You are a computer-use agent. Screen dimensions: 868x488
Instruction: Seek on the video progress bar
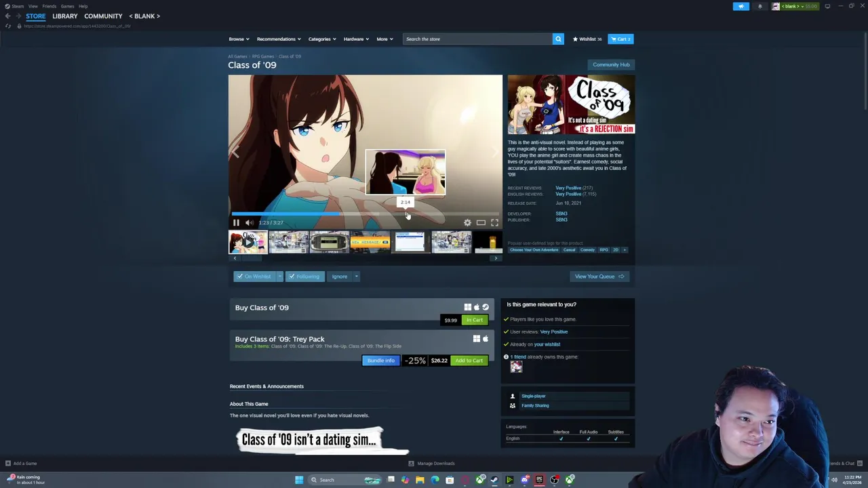pos(365,213)
